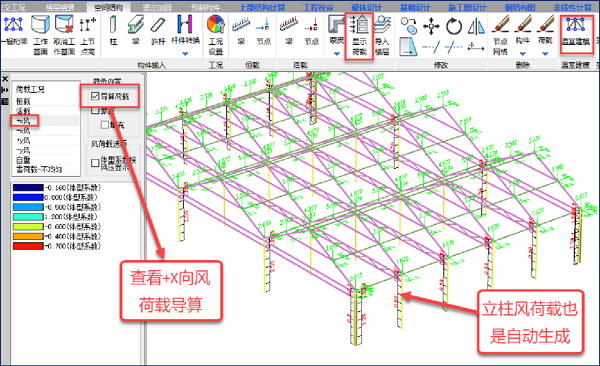The image size is (600, 366).
Task: Click the extend line tool in 修改 group
Action: pyautogui.click(x=431, y=47)
